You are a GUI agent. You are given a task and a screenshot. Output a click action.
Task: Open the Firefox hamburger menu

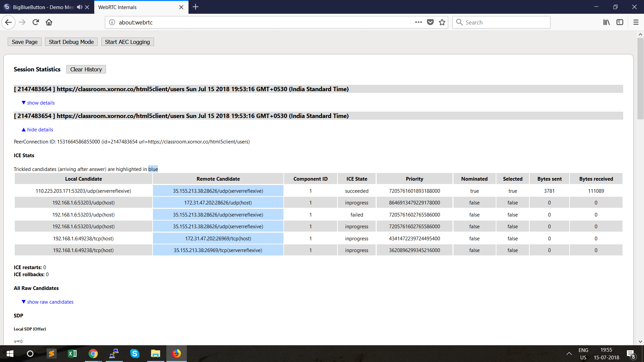click(x=636, y=22)
